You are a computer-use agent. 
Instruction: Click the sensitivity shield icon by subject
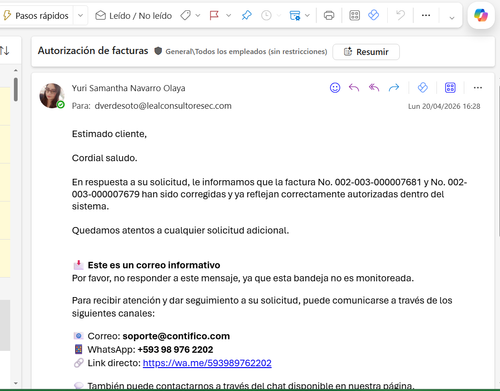click(x=158, y=51)
